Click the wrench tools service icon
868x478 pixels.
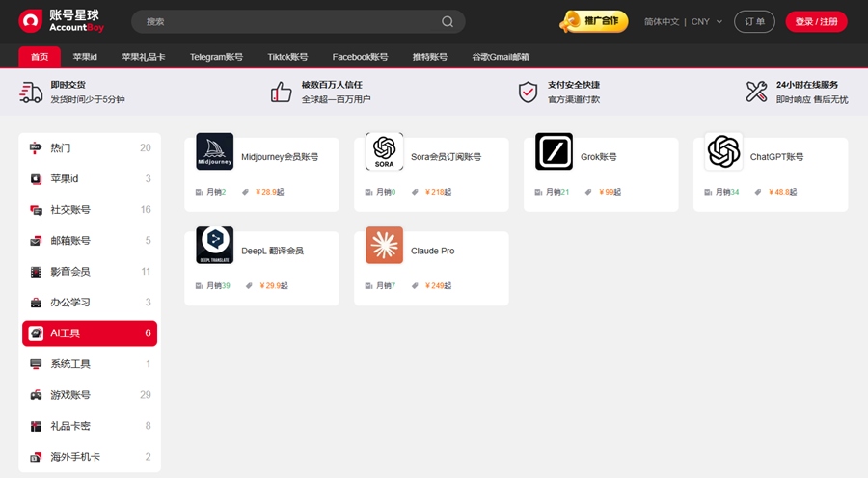756,92
